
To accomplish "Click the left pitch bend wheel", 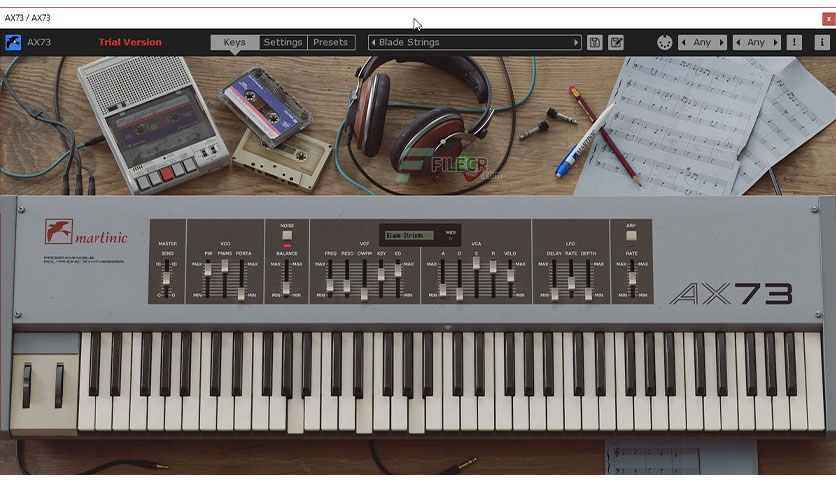I will 27,385.
